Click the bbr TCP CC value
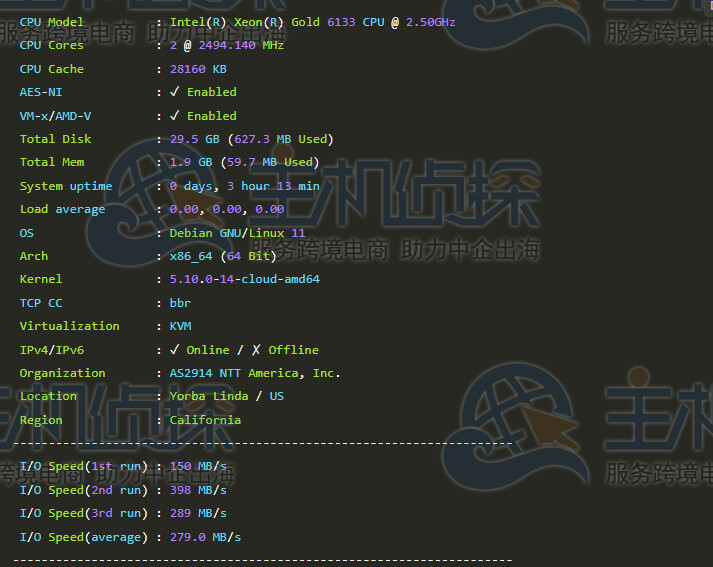This screenshot has height=567, width=713. tap(180, 303)
